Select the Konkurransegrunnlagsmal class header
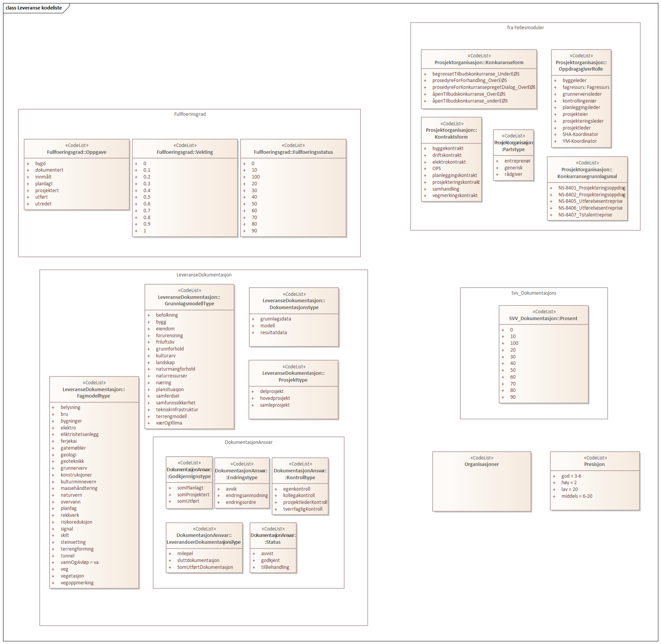This screenshot has height=644, width=661. click(x=587, y=170)
